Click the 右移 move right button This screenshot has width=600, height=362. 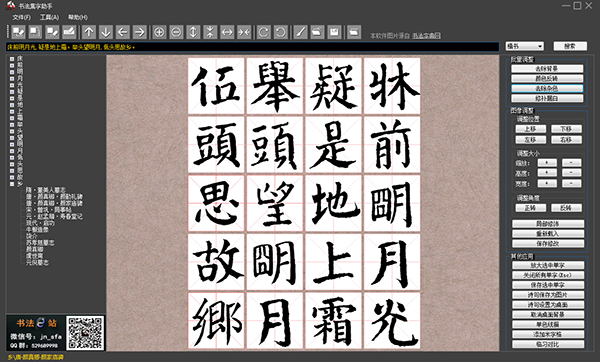[566, 140]
